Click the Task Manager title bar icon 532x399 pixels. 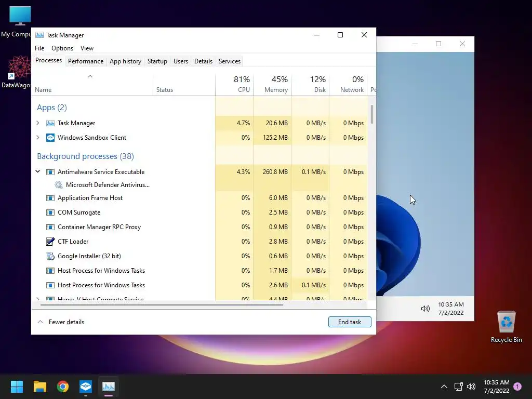[39, 35]
